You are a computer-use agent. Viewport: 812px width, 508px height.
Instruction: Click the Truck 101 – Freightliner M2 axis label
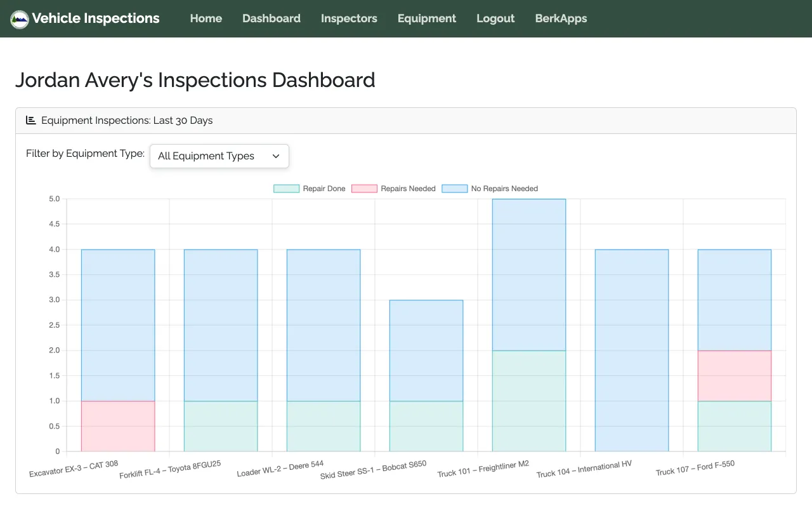click(483, 469)
